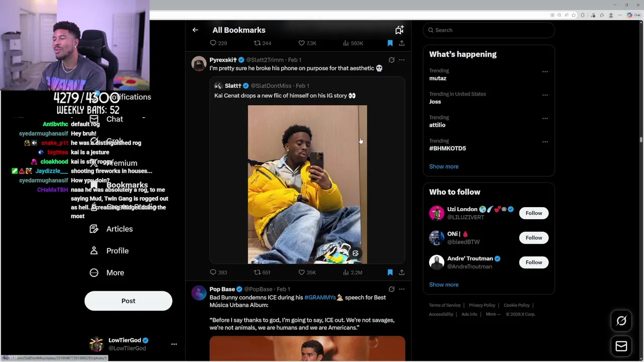Share the Pyrexskit post
The width and height of the screenshot is (644, 362).
coord(401,273)
